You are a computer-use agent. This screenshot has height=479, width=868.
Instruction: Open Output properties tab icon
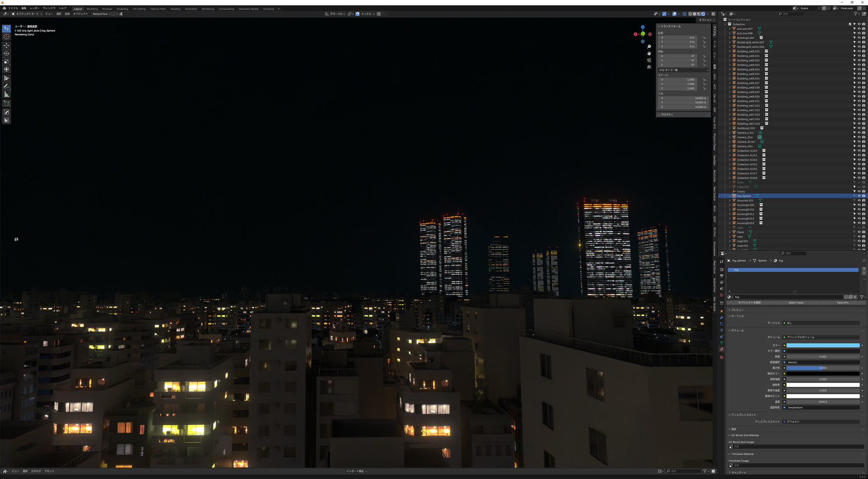pyautogui.click(x=721, y=276)
